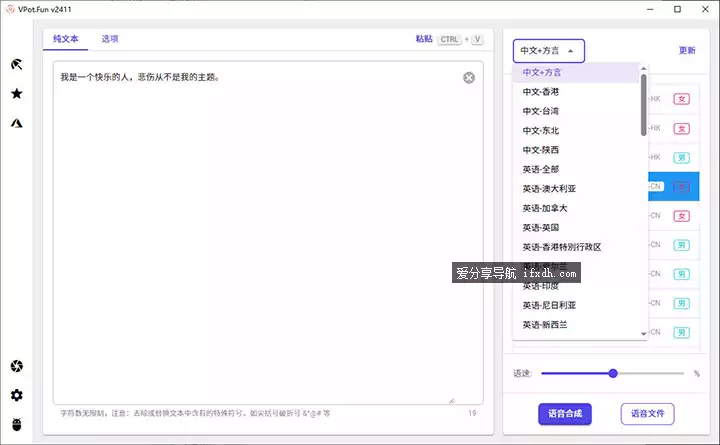Screen dimensions: 720x445
Task: Choose 英语-新西兰 from the list
Action: click(576, 325)
